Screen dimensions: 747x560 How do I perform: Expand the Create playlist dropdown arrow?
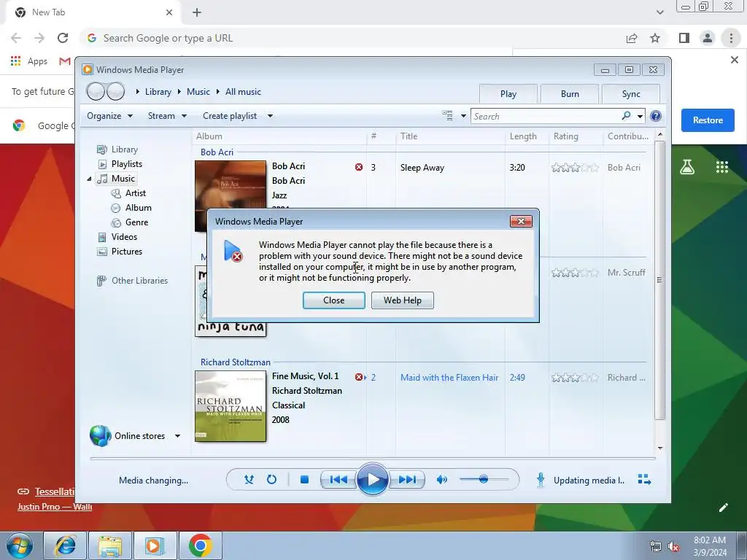point(270,116)
